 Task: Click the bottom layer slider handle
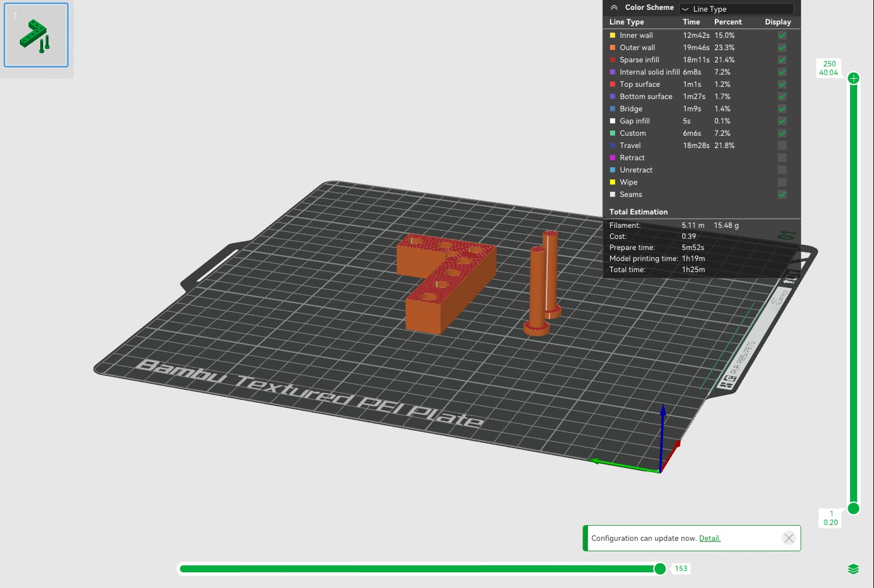coord(854,509)
